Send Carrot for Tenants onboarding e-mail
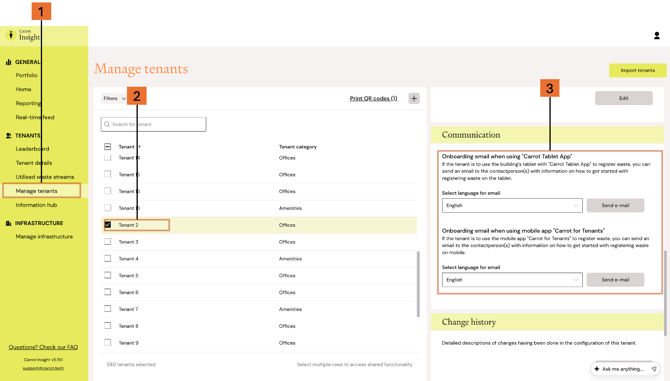Image resolution: width=670 pixels, height=381 pixels. (x=615, y=280)
